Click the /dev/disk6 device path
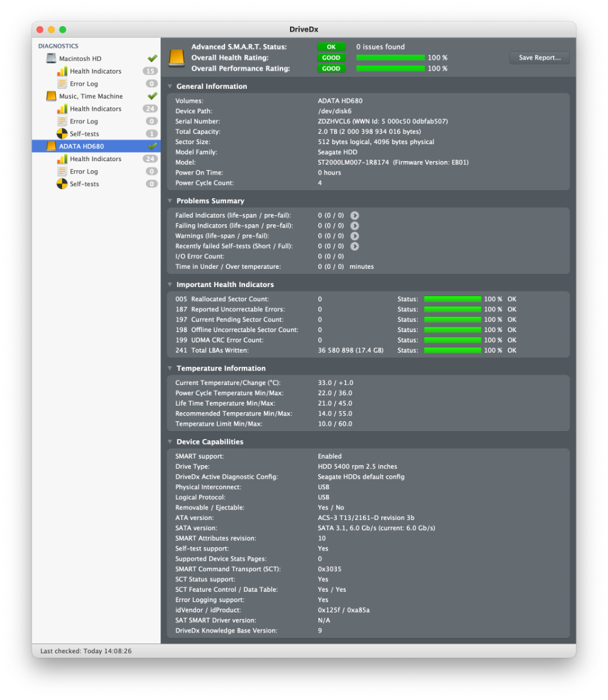This screenshot has height=700, width=608. click(x=335, y=111)
